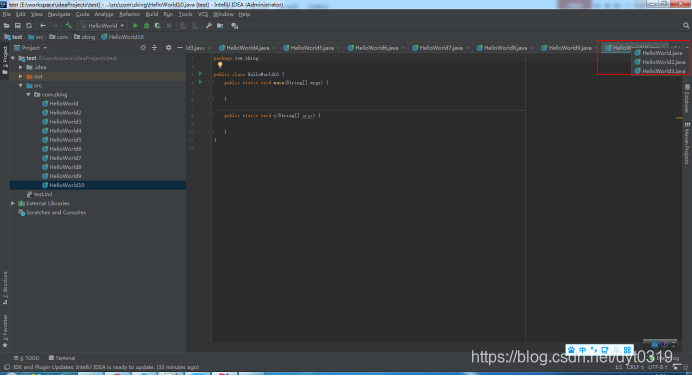This screenshot has height=376, width=692.
Task: Start debugging with the green bug icon
Action: click(x=147, y=26)
